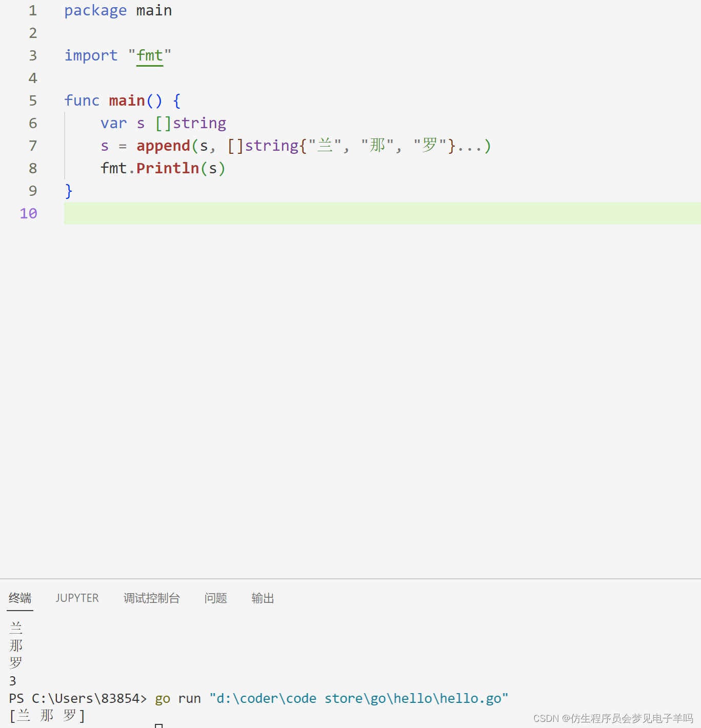Viewport: 701px width, 728px height.
Task: Click the closing brace on line 9
Action: (69, 191)
